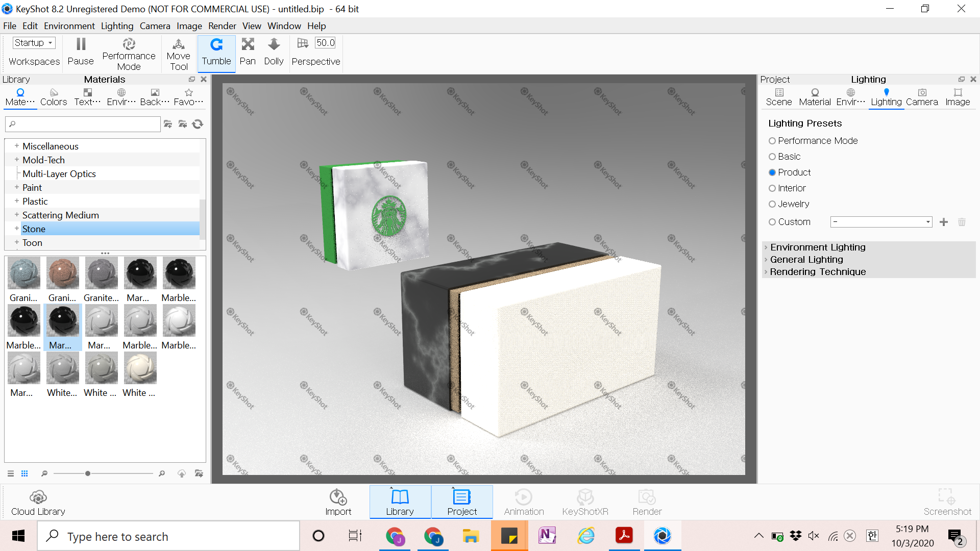
Task: Select the Jewelry lighting preset
Action: point(772,204)
